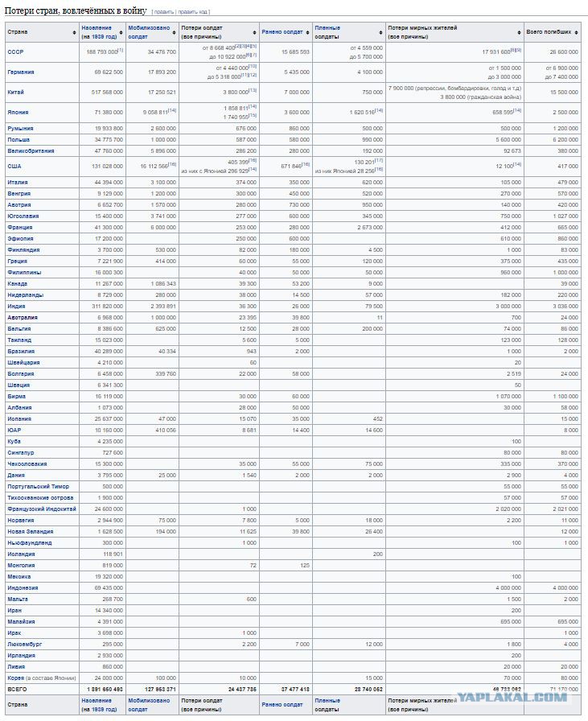Click sort arrows in Пленные солдаты header
The image size is (588, 721).
(x=380, y=32)
